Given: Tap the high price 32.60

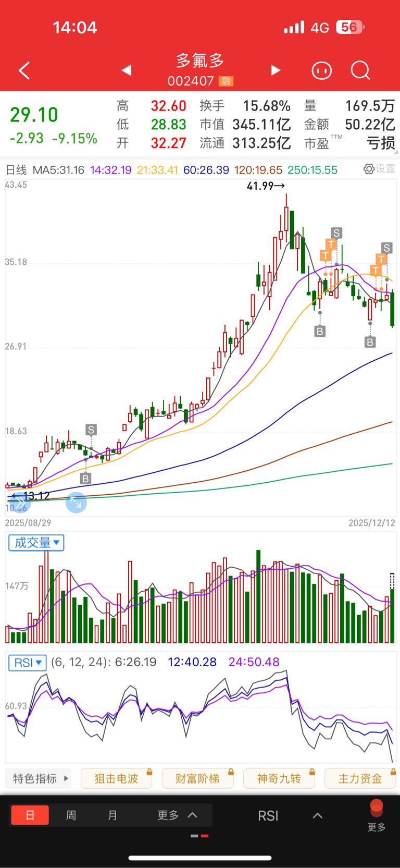Looking at the screenshot, I should (x=168, y=106).
